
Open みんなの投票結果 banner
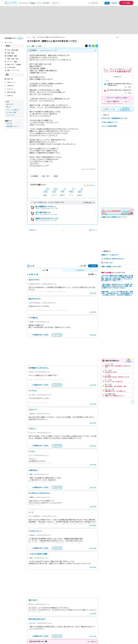[117, 211]
